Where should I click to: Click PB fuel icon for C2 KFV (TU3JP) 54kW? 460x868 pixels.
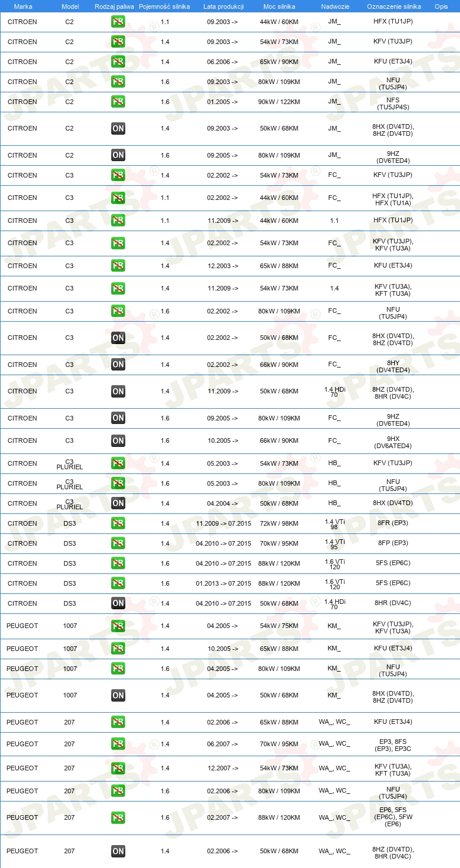[118, 42]
